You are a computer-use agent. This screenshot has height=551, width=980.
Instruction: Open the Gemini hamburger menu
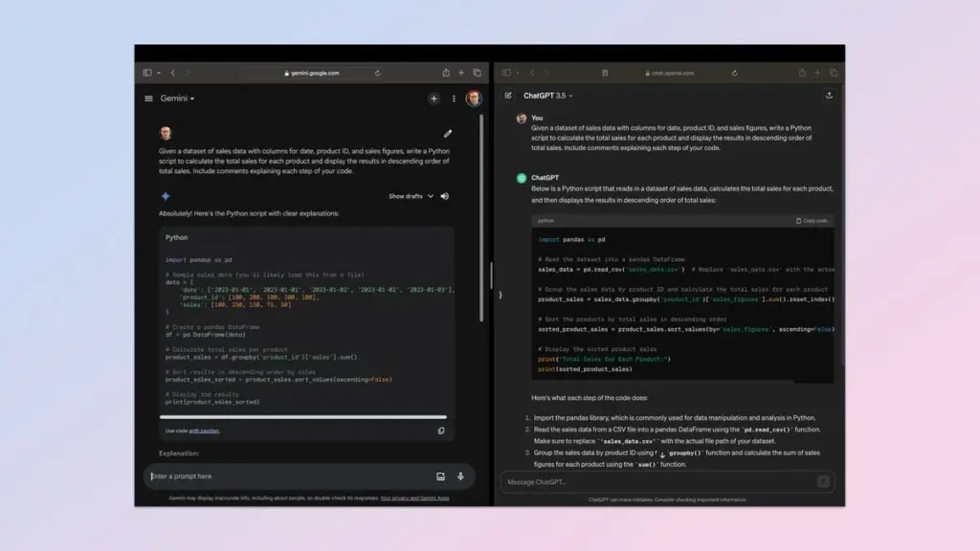(148, 99)
